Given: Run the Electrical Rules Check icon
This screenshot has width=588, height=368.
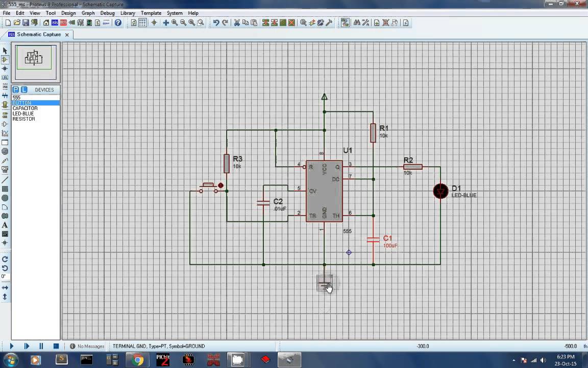Looking at the screenshot, I should click(406, 23).
